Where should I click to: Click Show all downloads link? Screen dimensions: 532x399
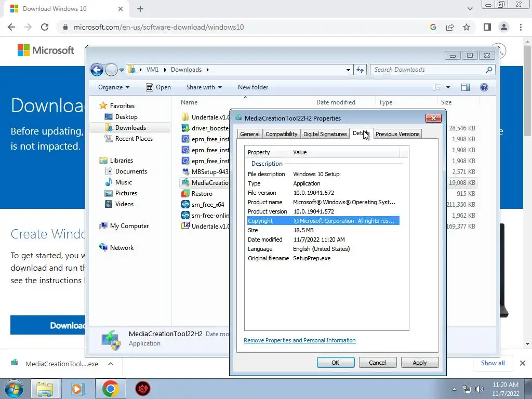(493, 363)
